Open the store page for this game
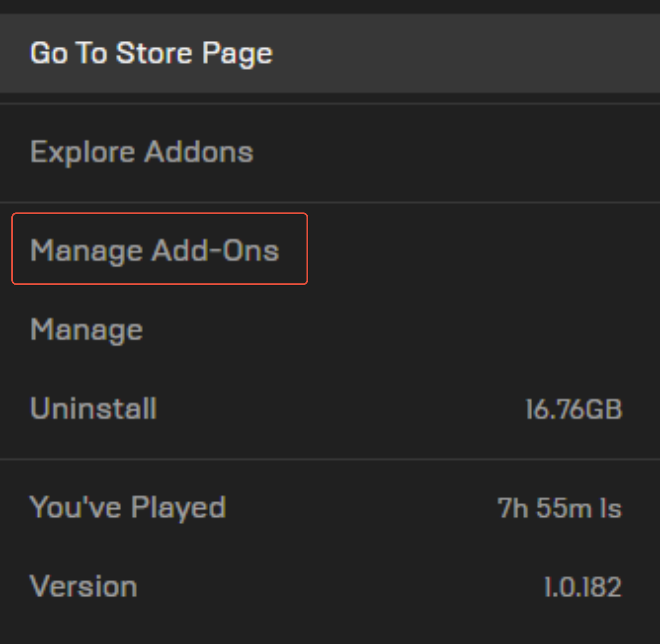The height and width of the screenshot is (644, 660). point(151,52)
